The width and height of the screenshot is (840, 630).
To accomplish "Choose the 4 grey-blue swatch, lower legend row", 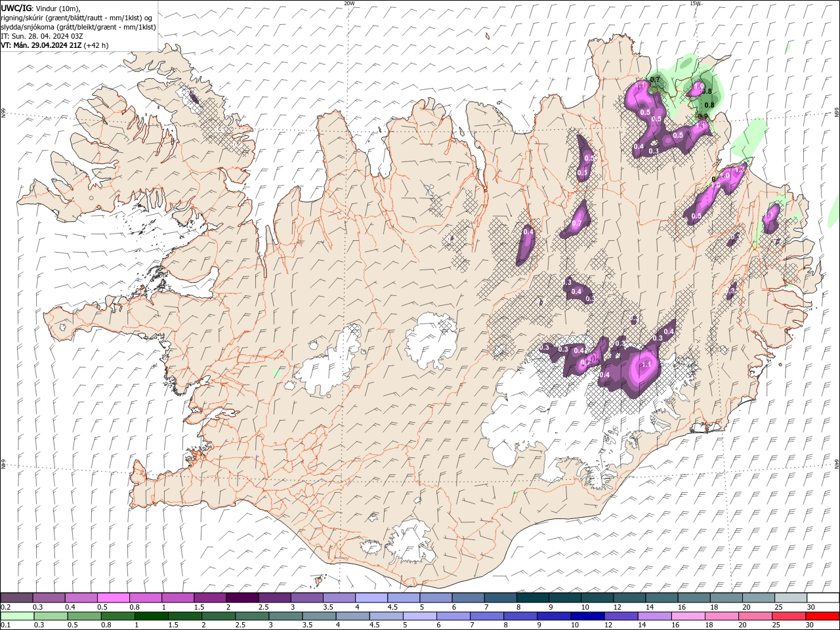I will click(352, 616).
